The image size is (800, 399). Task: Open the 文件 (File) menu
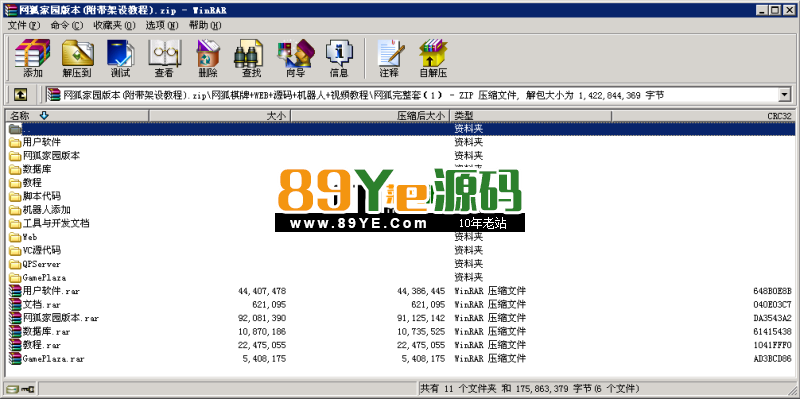click(x=23, y=25)
